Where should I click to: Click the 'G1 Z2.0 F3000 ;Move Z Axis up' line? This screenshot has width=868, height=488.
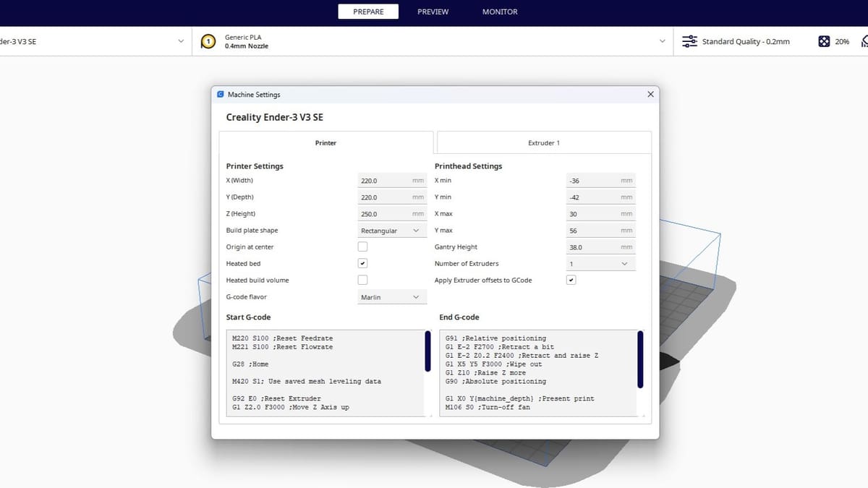[291, 408]
